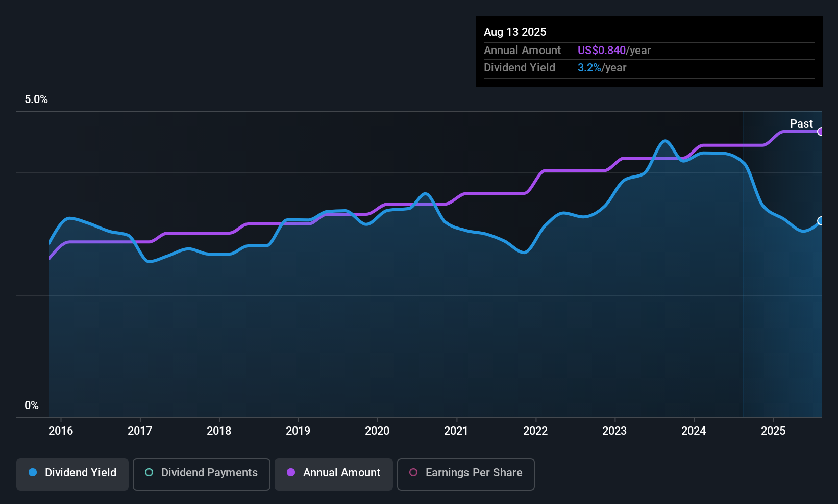Hide the Annual Amount series from the chart

coord(333,473)
